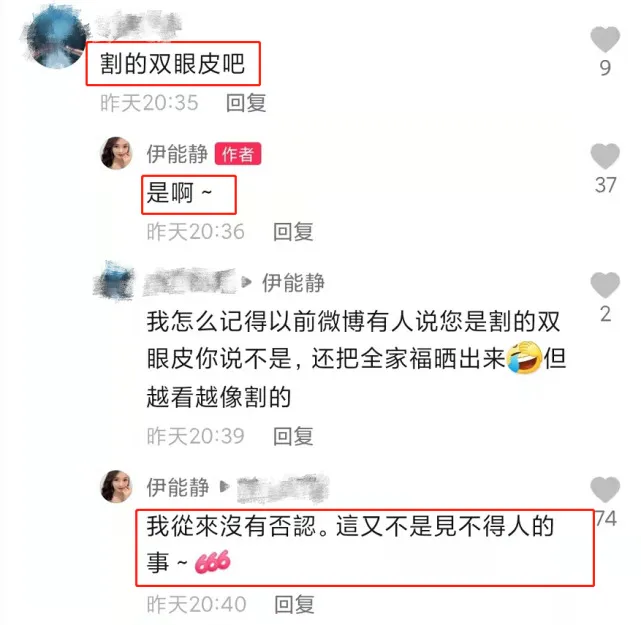Like the comment with 9 likes

(605, 39)
